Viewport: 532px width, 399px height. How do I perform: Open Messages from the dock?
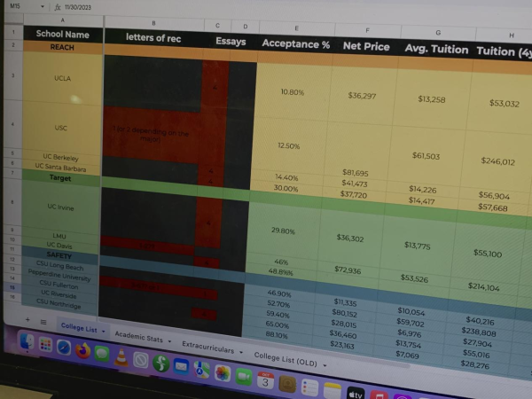102,354
